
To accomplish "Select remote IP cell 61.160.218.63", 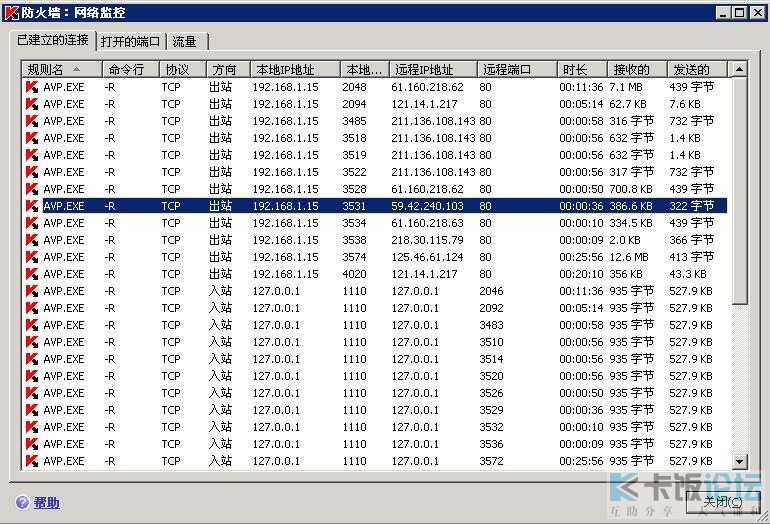I will (427, 223).
